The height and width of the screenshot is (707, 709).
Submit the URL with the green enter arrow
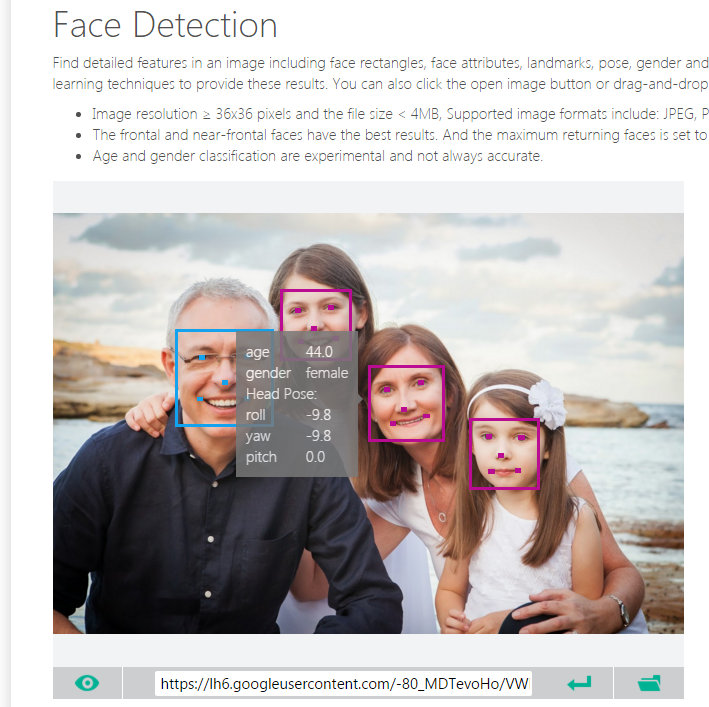click(579, 683)
